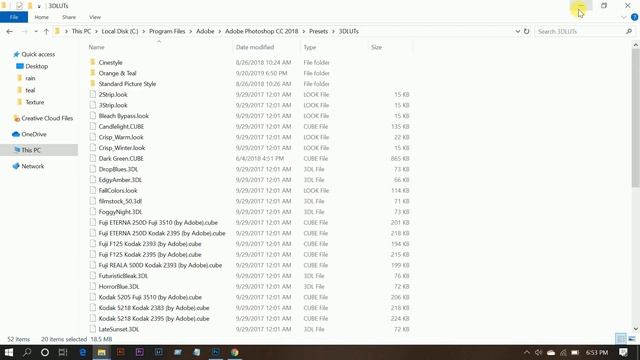Open the Windows Start menu
Image resolution: width=640 pixels, height=360 pixels.
click(x=9, y=352)
